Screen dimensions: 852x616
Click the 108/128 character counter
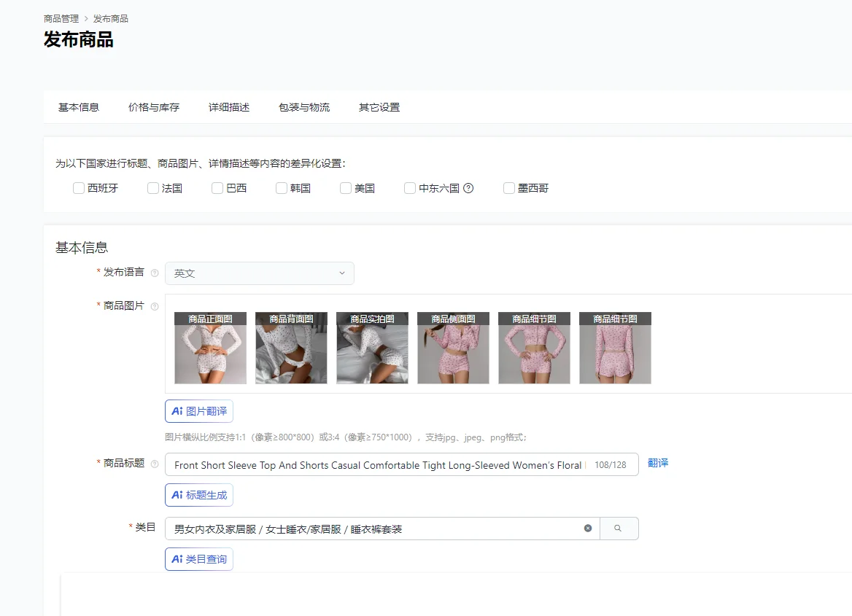point(611,465)
